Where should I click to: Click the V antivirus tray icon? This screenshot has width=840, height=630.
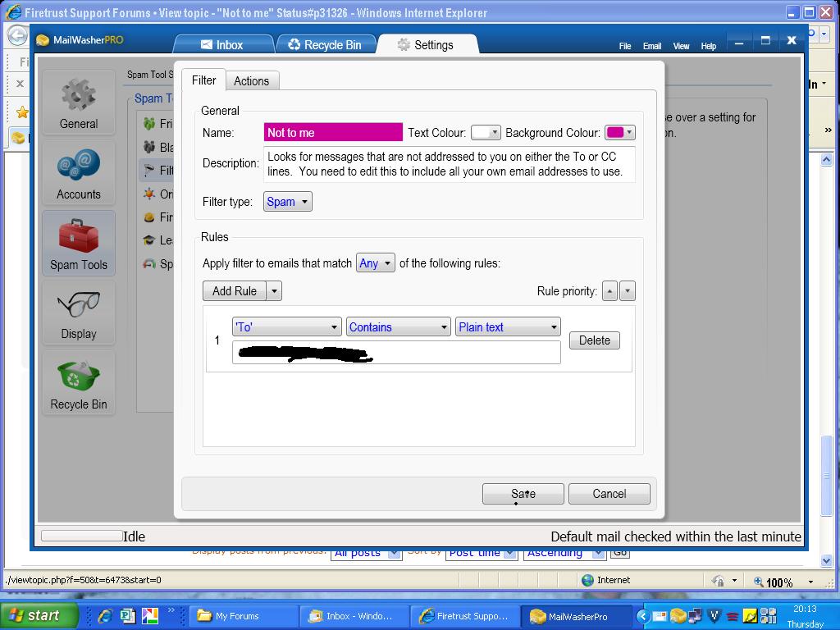pyautogui.click(x=714, y=616)
